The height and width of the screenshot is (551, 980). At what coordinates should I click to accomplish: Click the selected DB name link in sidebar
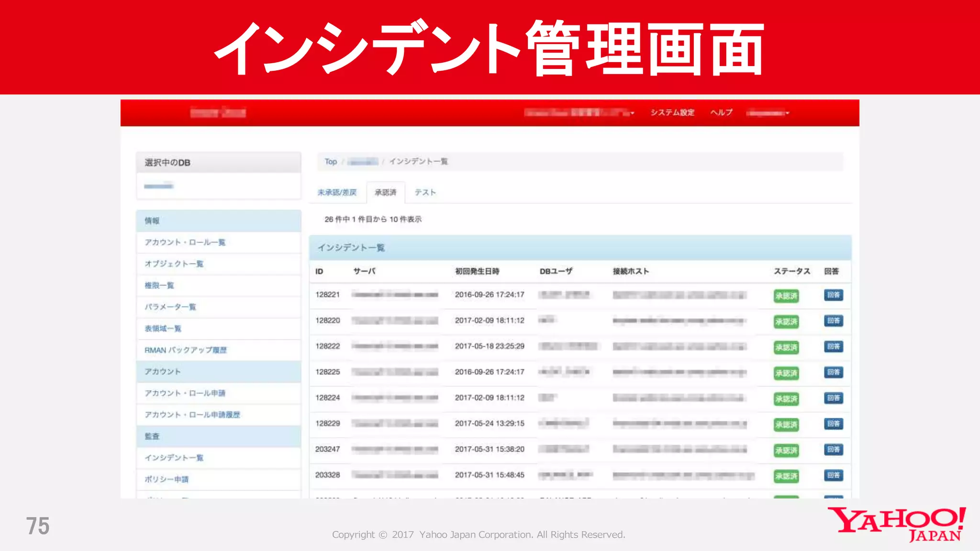point(158,186)
